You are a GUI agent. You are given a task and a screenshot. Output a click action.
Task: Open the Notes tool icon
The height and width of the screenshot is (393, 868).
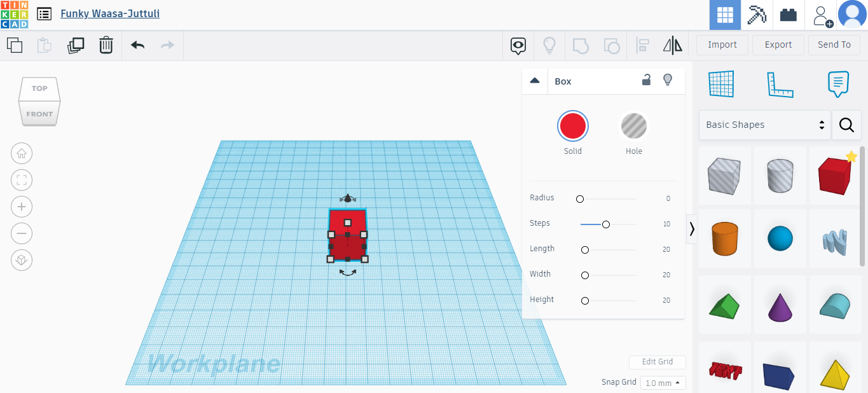coord(839,84)
